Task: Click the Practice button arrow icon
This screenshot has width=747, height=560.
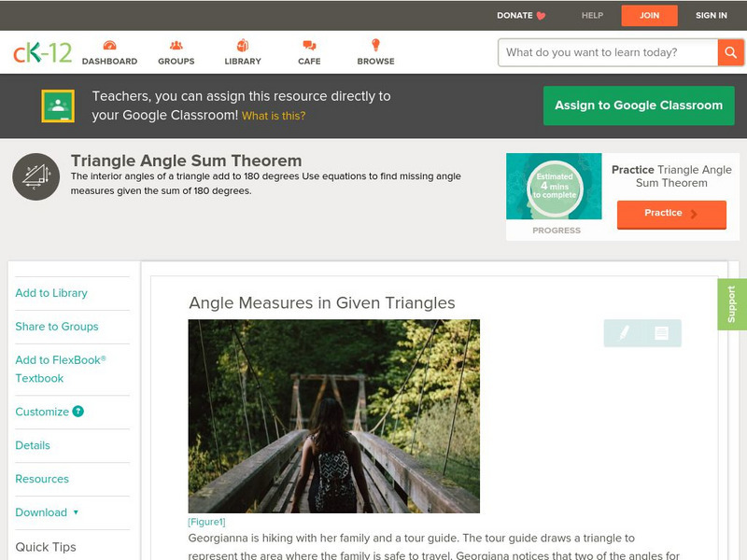Action: [694, 214]
